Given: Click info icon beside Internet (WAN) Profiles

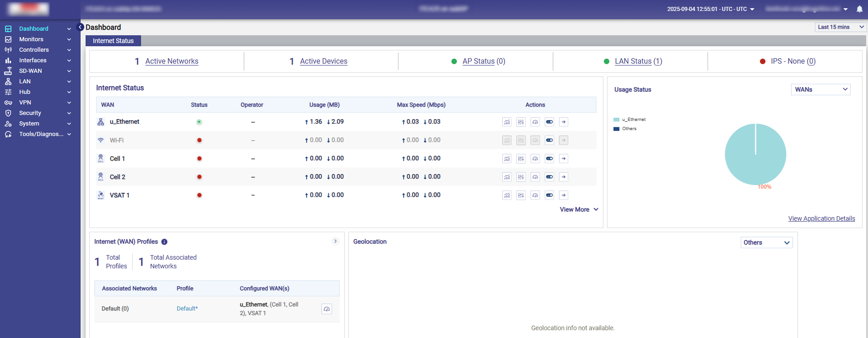Looking at the screenshot, I should coord(164,242).
